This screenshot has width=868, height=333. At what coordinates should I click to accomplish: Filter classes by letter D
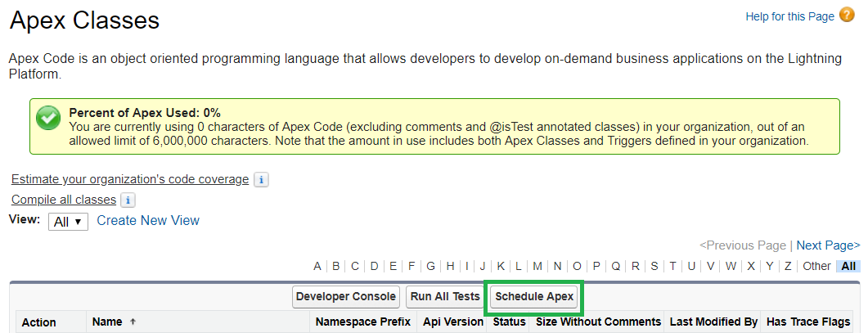374,267
